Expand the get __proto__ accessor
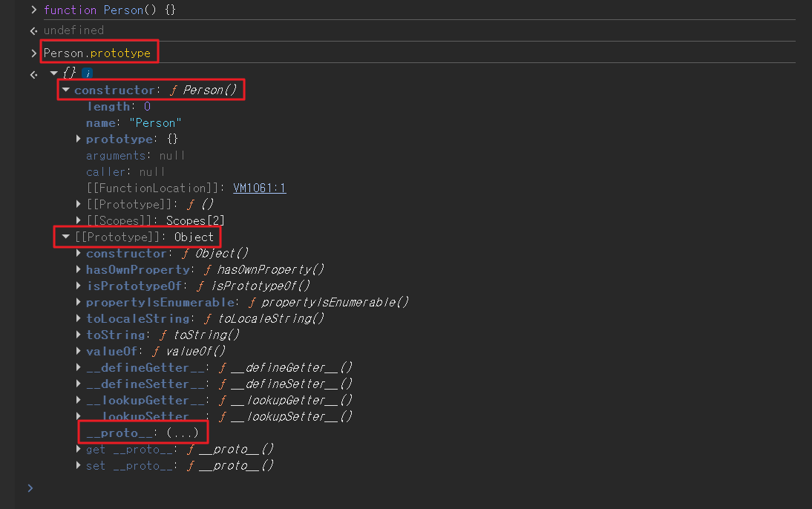The image size is (812, 509). click(79, 450)
